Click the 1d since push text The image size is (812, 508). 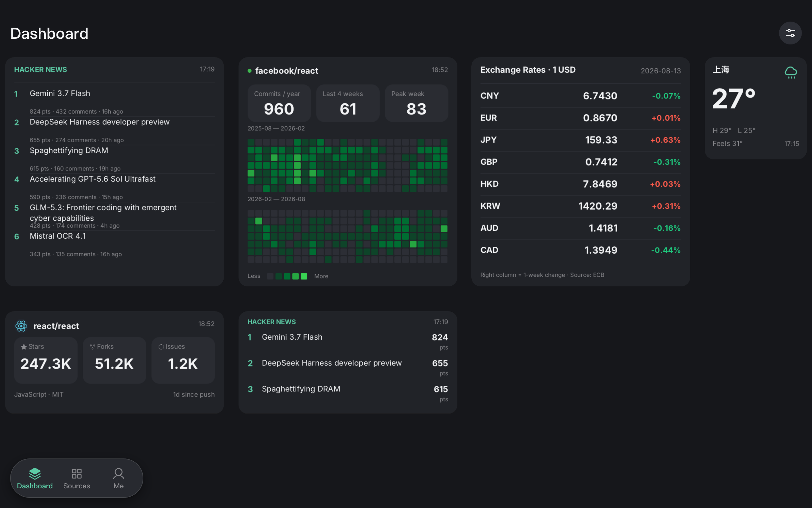click(x=193, y=394)
